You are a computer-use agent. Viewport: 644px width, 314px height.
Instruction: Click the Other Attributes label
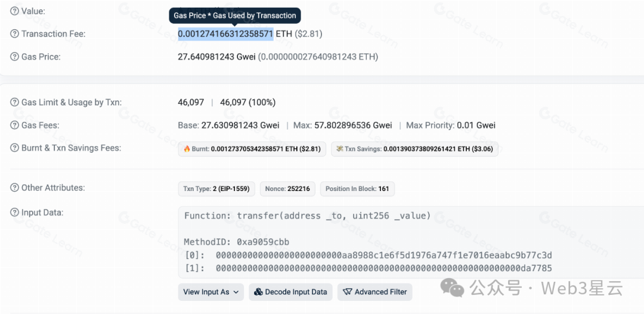click(x=53, y=187)
